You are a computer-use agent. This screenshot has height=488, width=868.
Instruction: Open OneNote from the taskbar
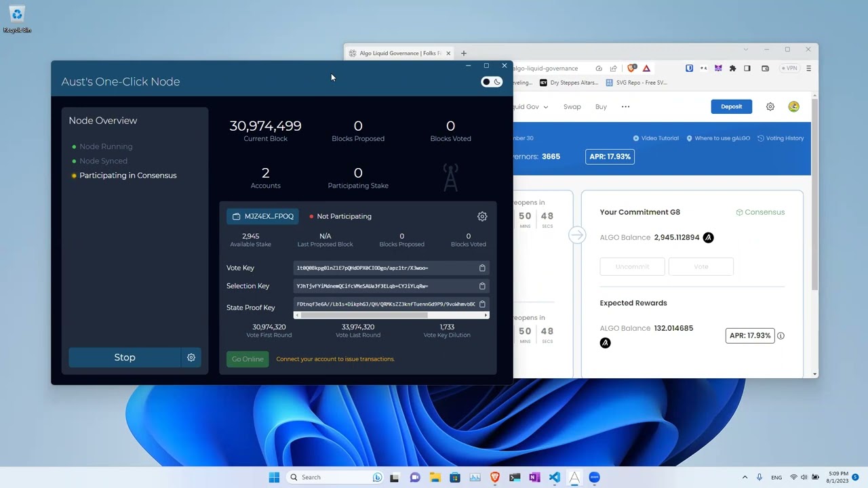point(534,477)
